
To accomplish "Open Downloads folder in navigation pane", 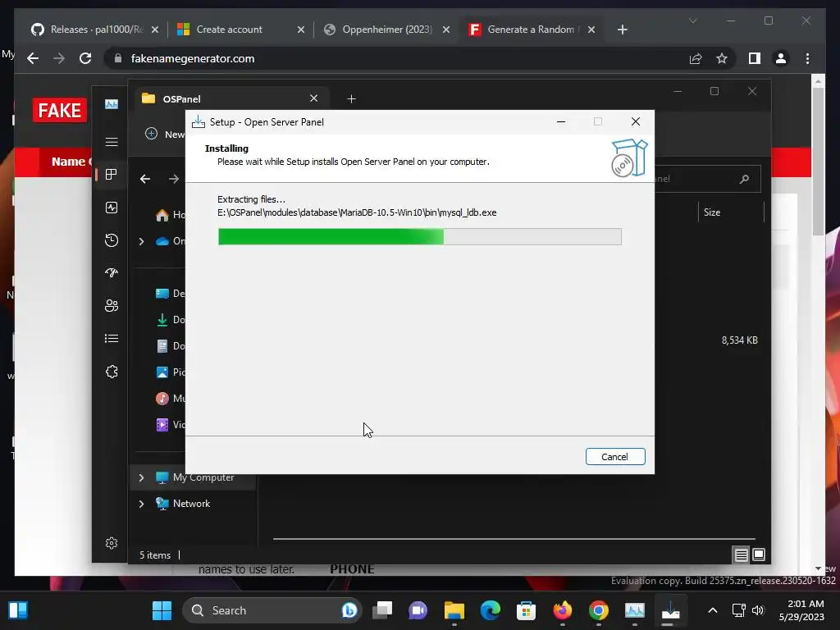I will [171, 320].
